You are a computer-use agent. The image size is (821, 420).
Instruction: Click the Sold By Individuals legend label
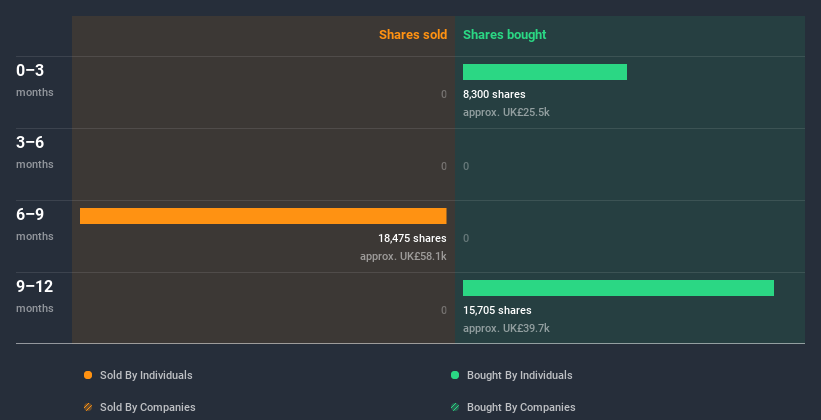click(146, 375)
